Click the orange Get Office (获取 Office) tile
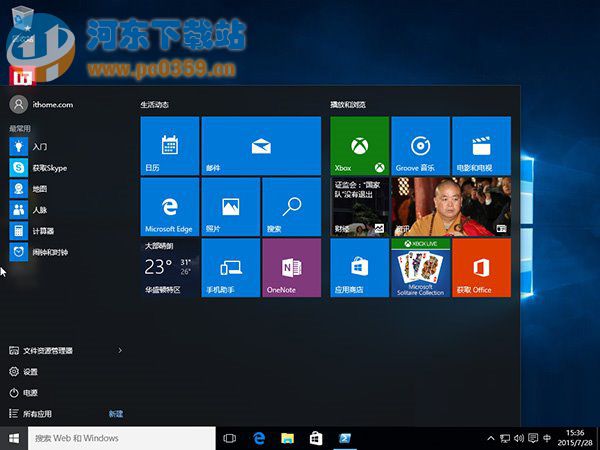The width and height of the screenshot is (600, 450). (x=481, y=268)
